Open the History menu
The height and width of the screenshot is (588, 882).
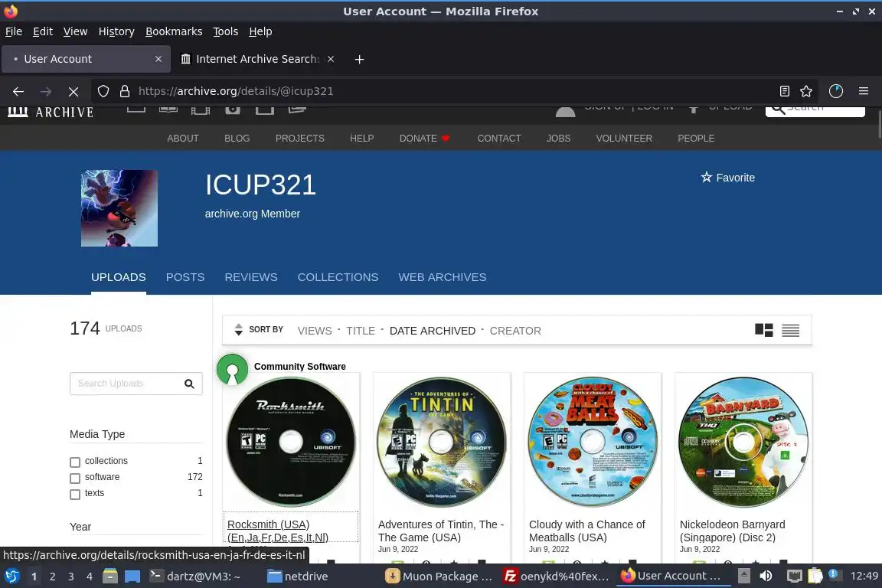click(x=116, y=31)
